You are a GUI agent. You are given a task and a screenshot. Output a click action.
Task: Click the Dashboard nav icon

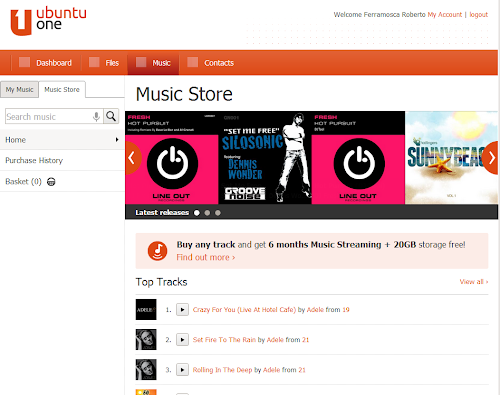(24, 62)
